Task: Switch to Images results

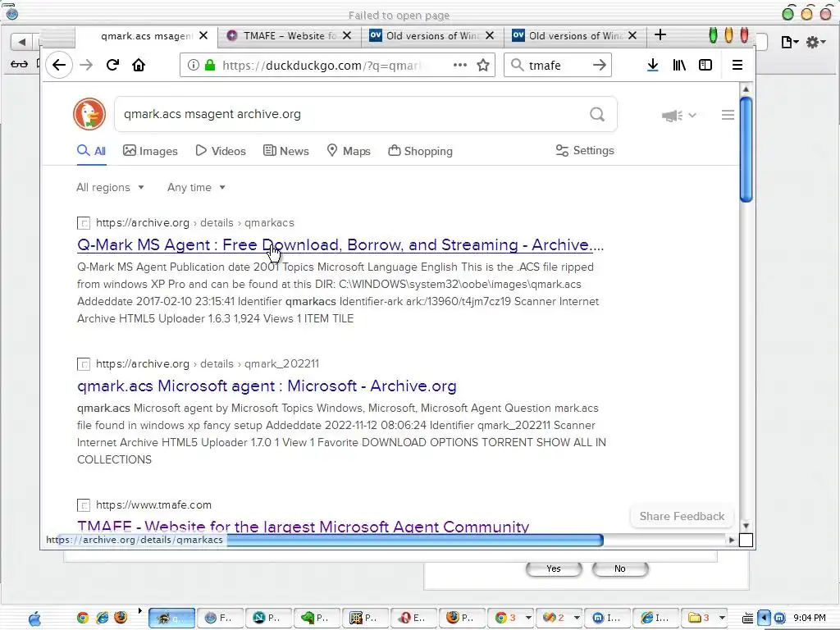Action: (x=151, y=151)
